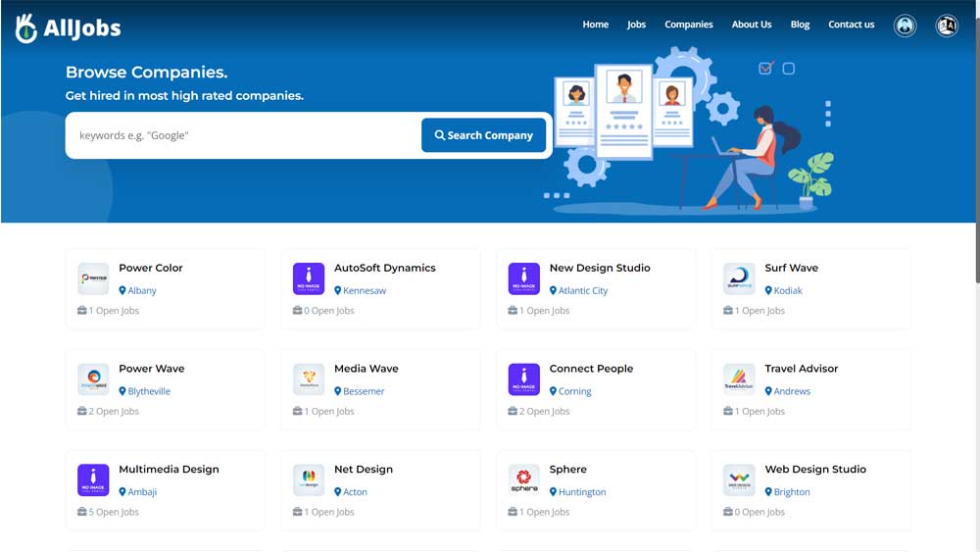
Task: Click the Net Design company logo
Action: (x=309, y=480)
